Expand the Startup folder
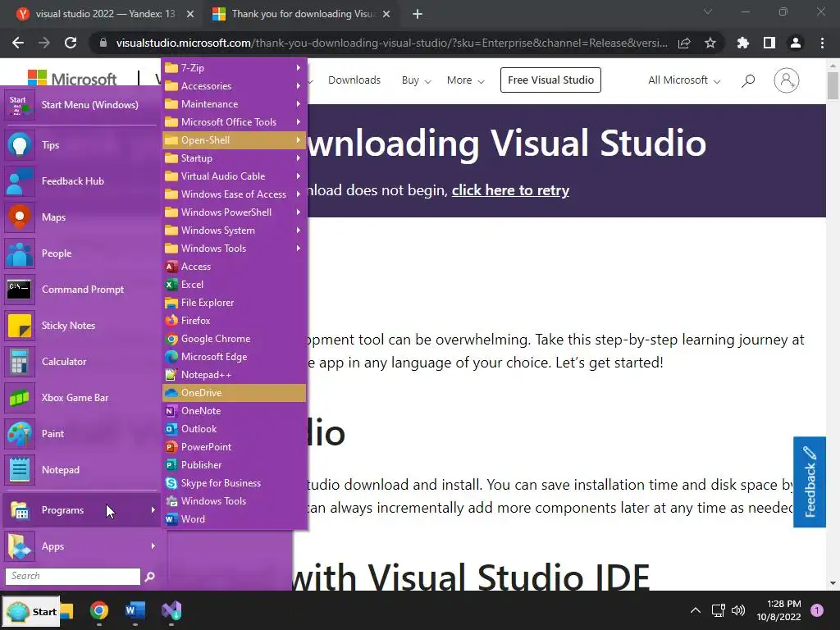Image resolution: width=840 pixels, height=630 pixels. tap(234, 158)
